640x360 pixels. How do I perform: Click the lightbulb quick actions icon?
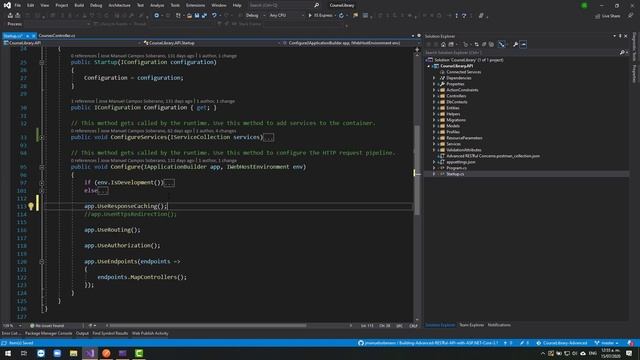[31, 206]
